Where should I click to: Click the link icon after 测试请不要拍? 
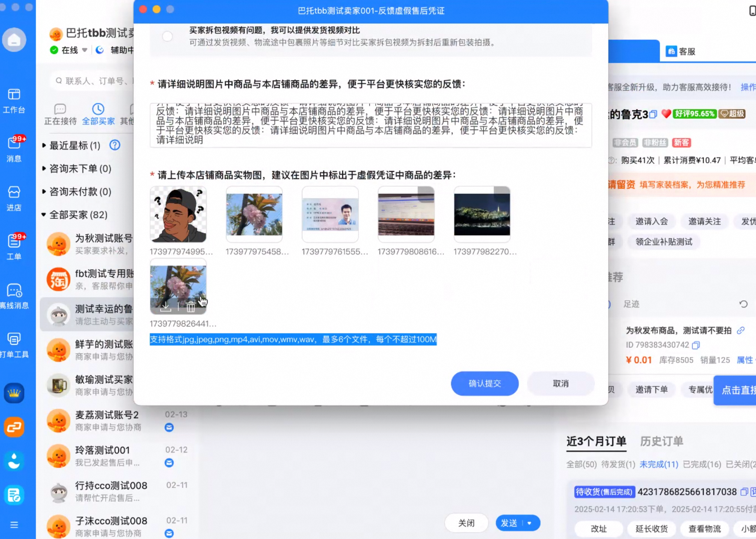pos(741,330)
